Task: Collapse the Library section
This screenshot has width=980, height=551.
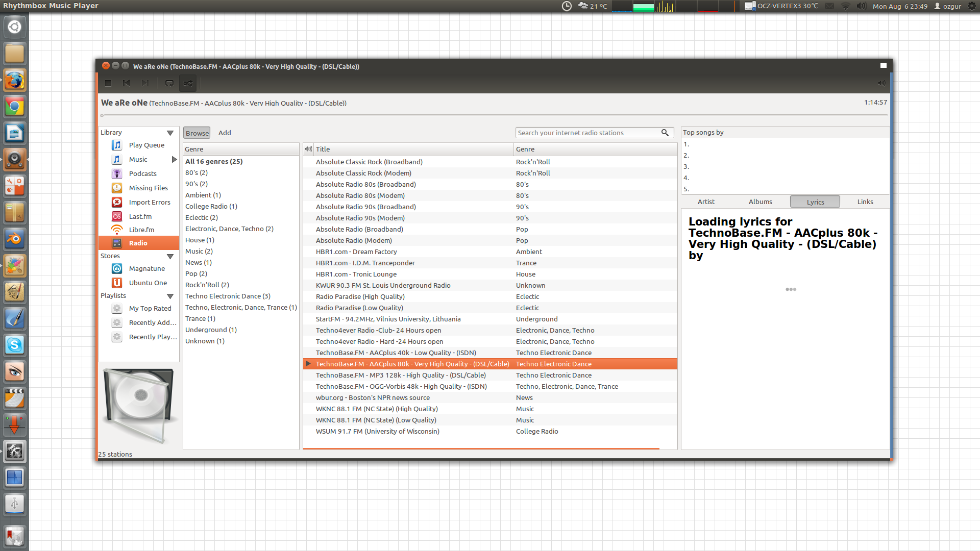Action: click(170, 133)
